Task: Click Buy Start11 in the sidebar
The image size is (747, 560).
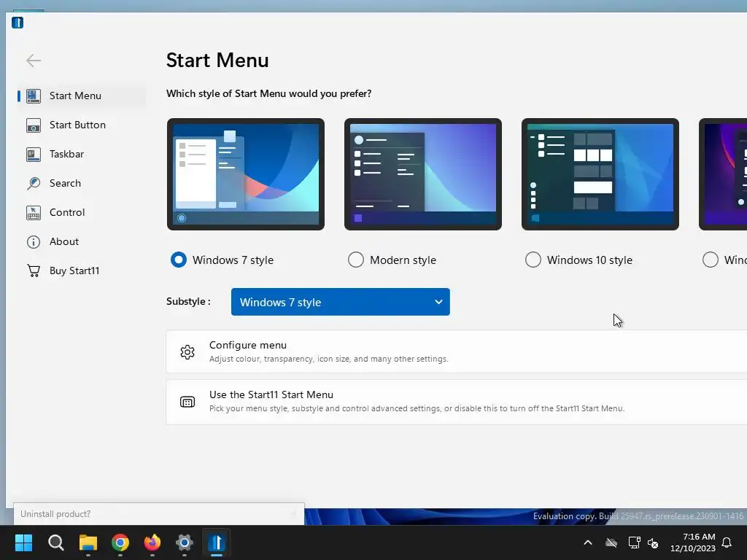Action: [x=81, y=271]
